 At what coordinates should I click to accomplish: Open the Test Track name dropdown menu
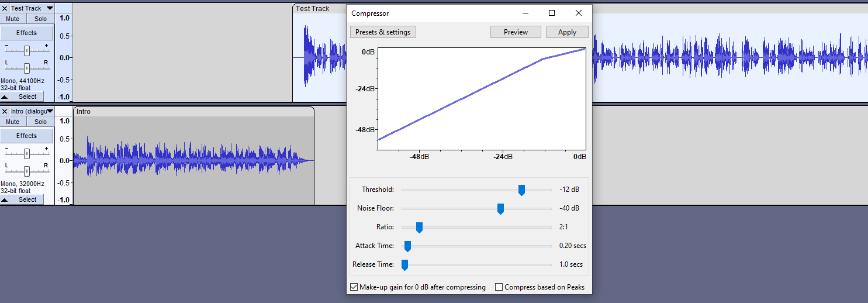(x=32, y=8)
